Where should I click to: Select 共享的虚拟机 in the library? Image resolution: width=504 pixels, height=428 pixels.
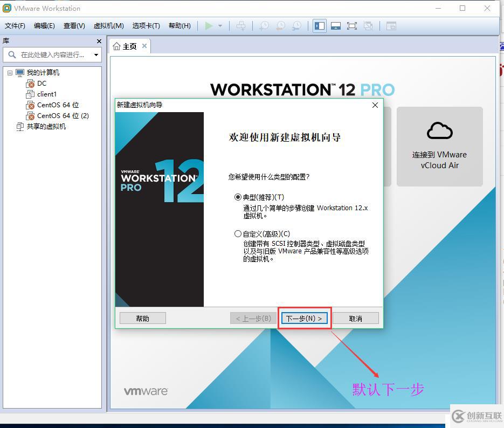[x=46, y=127]
